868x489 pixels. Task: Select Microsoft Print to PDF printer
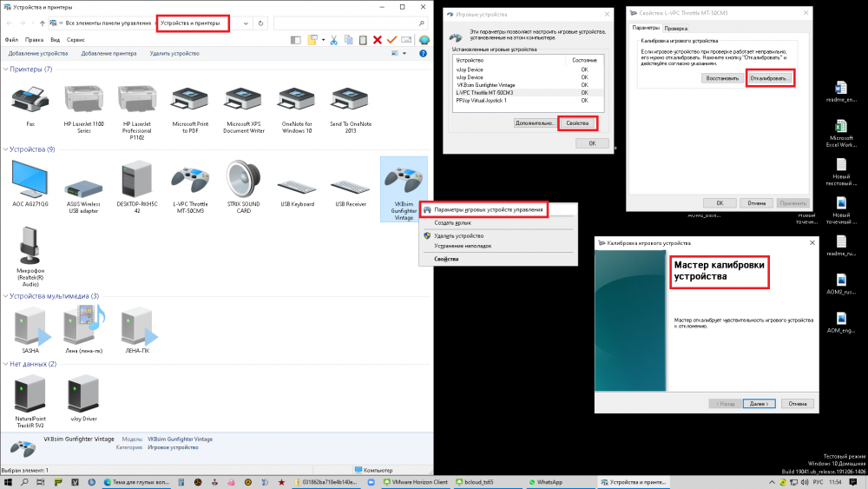click(190, 109)
